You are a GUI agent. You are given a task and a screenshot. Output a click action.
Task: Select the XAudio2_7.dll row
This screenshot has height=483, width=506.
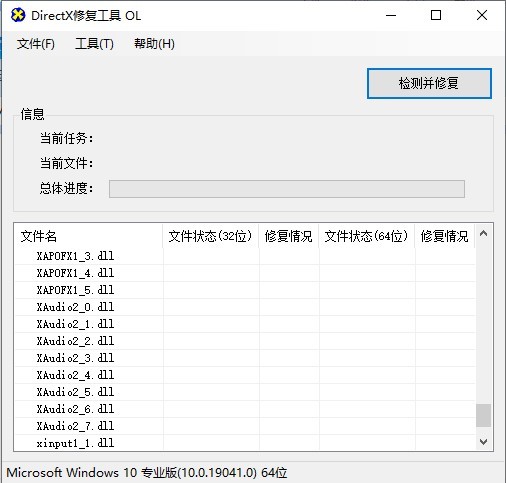click(x=245, y=426)
